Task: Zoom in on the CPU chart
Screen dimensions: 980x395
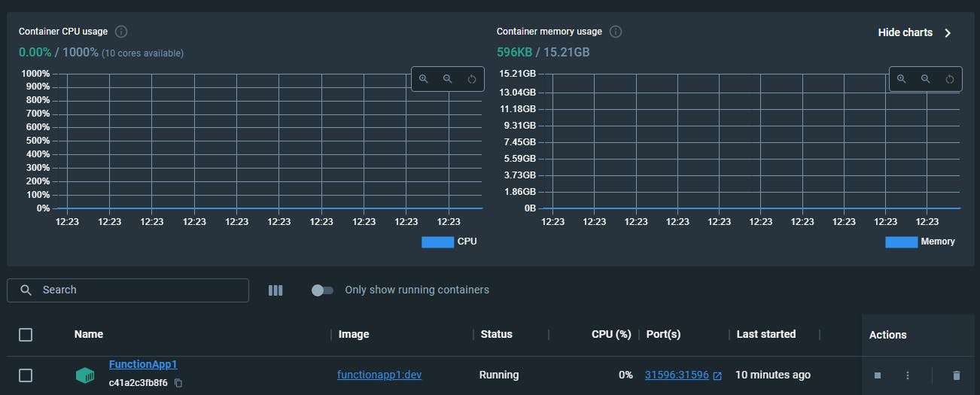Action: click(424, 79)
